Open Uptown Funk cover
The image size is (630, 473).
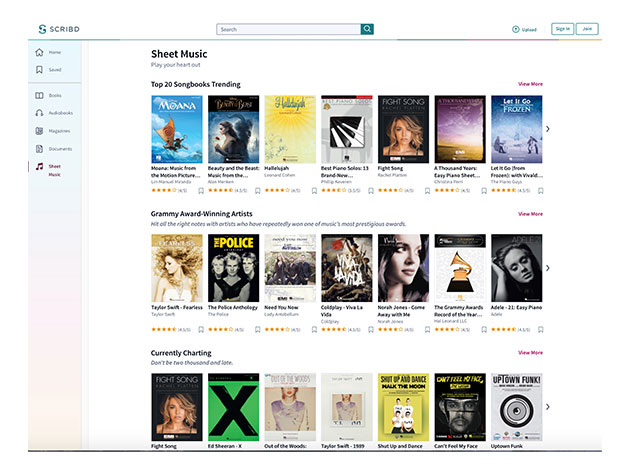click(517, 407)
